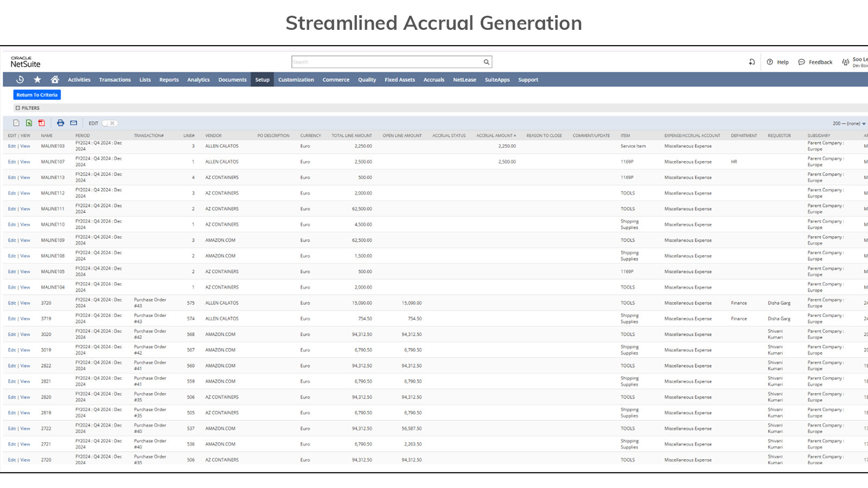This screenshot has height=488, width=868.
Task: Open the Fixed Assets menu
Action: (400, 80)
